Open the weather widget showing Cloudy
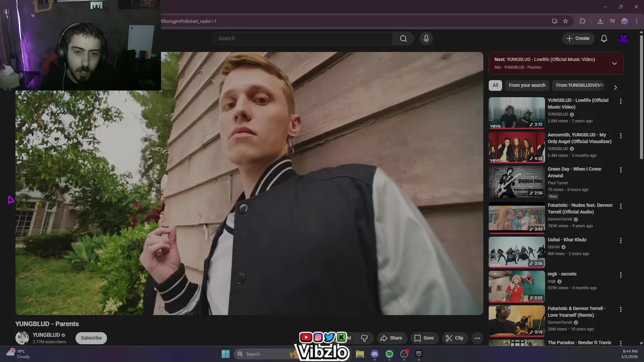This screenshot has width=644, height=362. click(x=18, y=354)
